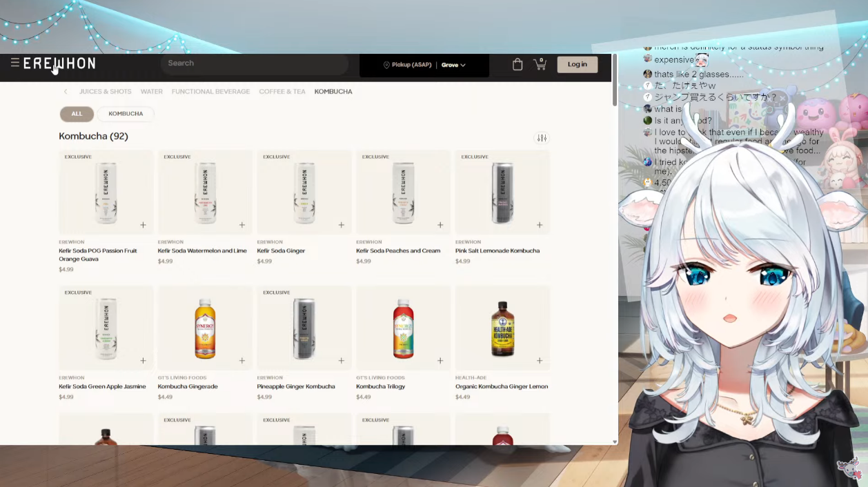
Task: Add Pineapple Ginger Kombucha with the plus icon
Action: 342,360
